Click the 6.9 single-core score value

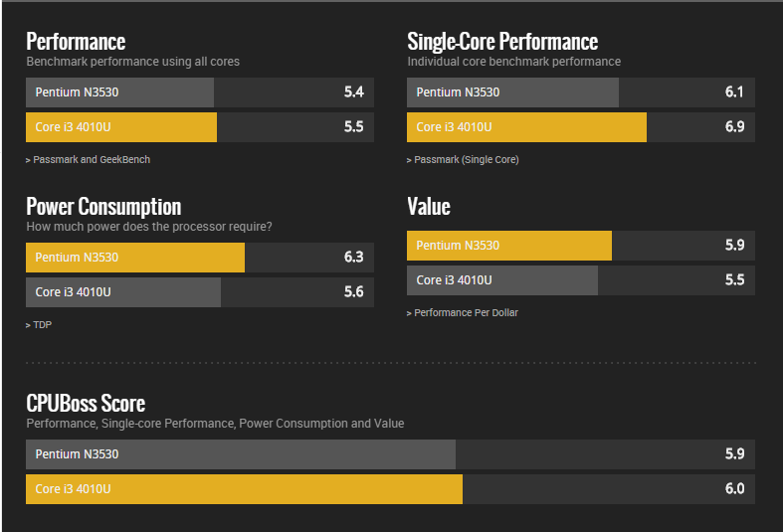pos(734,127)
